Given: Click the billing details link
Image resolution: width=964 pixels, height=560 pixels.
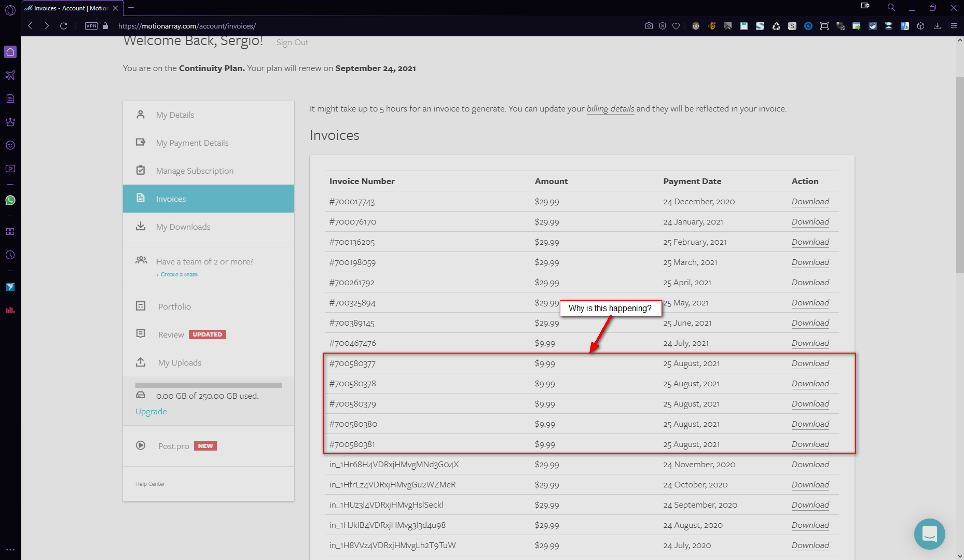Looking at the screenshot, I should tap(610, 109).
